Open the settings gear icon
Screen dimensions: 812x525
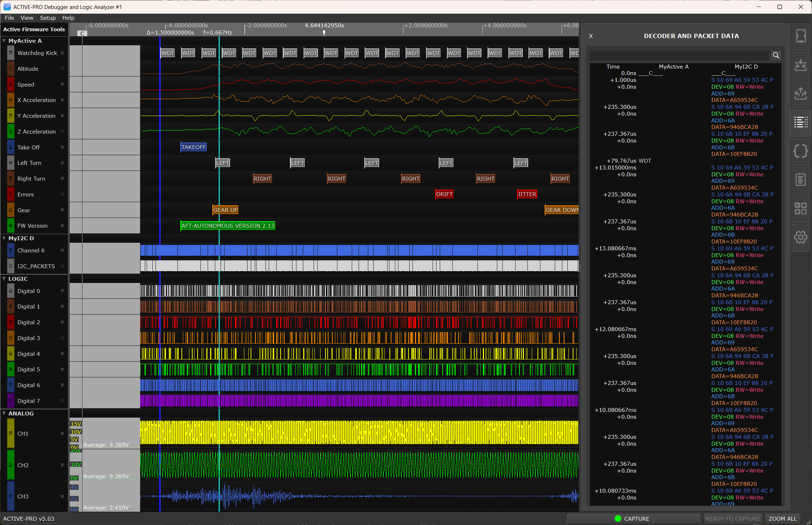pos(801,237)
